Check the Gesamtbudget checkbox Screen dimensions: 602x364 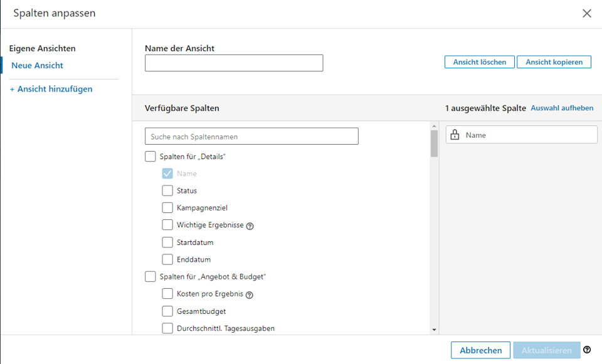[x=167, y=311]
